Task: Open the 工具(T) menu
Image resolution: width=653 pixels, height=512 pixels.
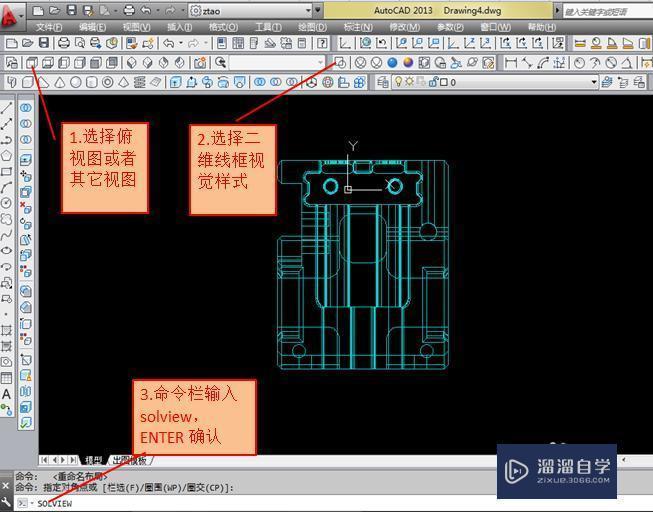Action: pyautogui.click(x=268, y=27)
